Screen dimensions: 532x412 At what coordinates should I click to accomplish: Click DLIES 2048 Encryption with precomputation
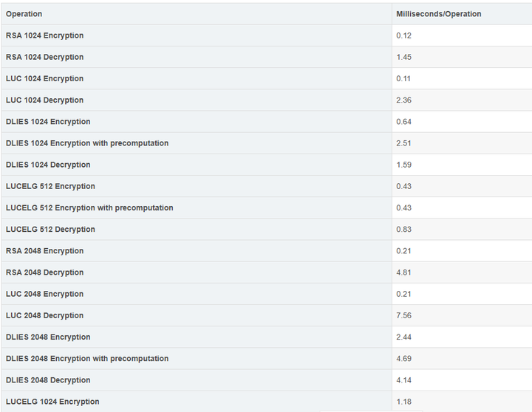point(87,358)
